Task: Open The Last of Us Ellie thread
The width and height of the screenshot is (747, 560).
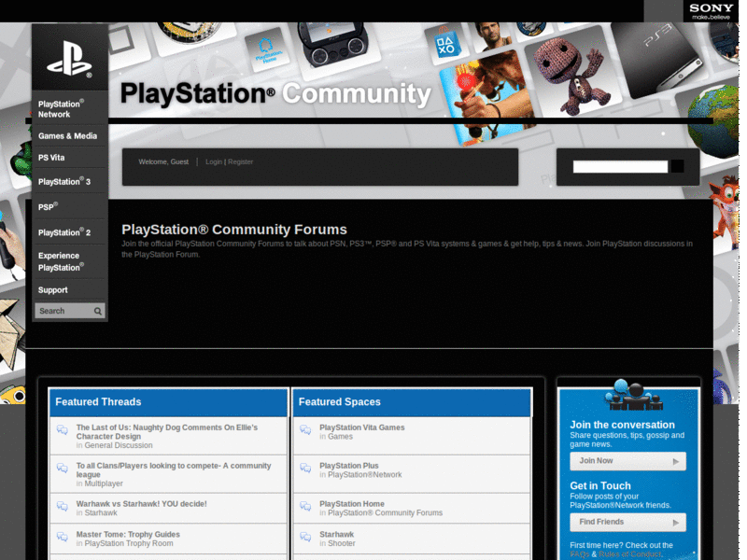Action: [x=167, y=432]
